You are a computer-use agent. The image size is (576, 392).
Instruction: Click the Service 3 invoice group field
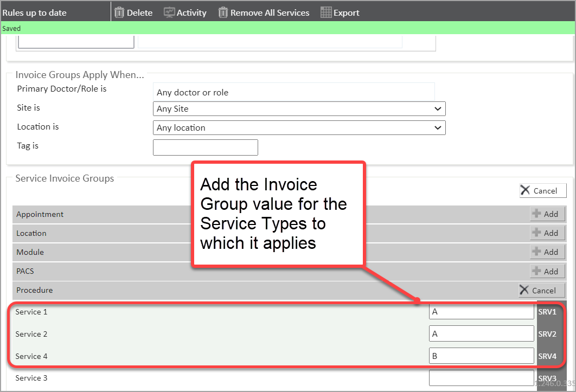pyautogui.click(x=481, y=378)
